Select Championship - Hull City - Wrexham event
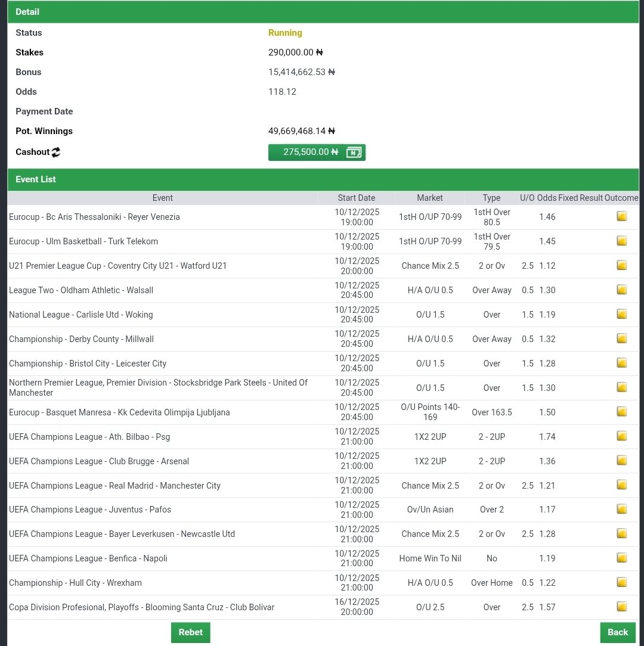The height and width of the screenshot is (646, 644). (x=76, y=583)
